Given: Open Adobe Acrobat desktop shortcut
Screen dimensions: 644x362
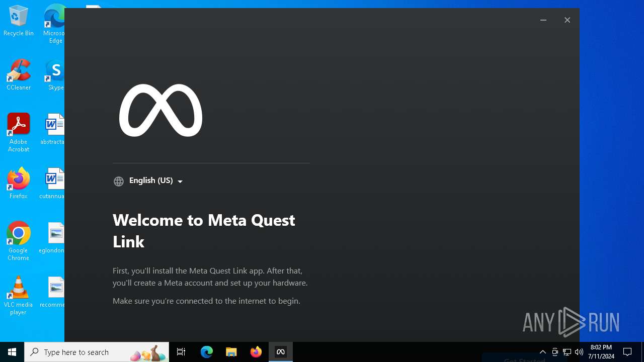Looking at the screenshot, I should point(19,133).
